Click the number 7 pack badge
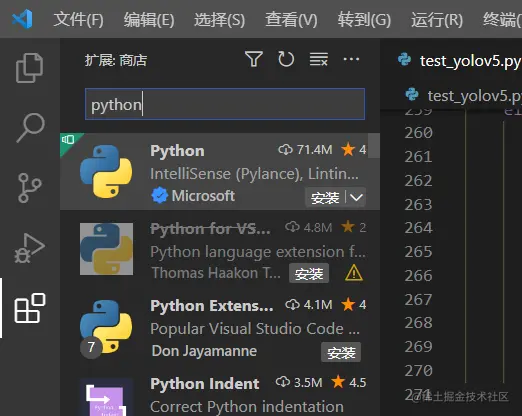The height and width of the screenshot is (416, 522). (91, 347)
